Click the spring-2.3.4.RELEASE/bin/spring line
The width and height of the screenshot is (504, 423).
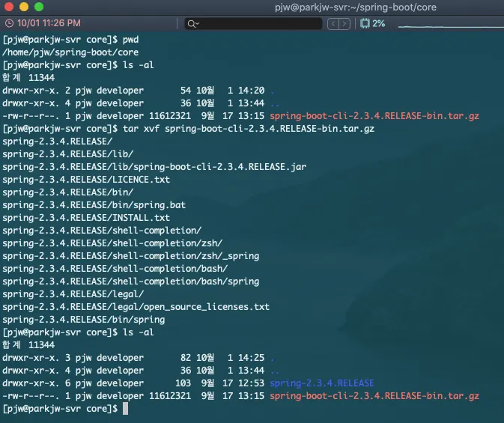click(84, 320)
